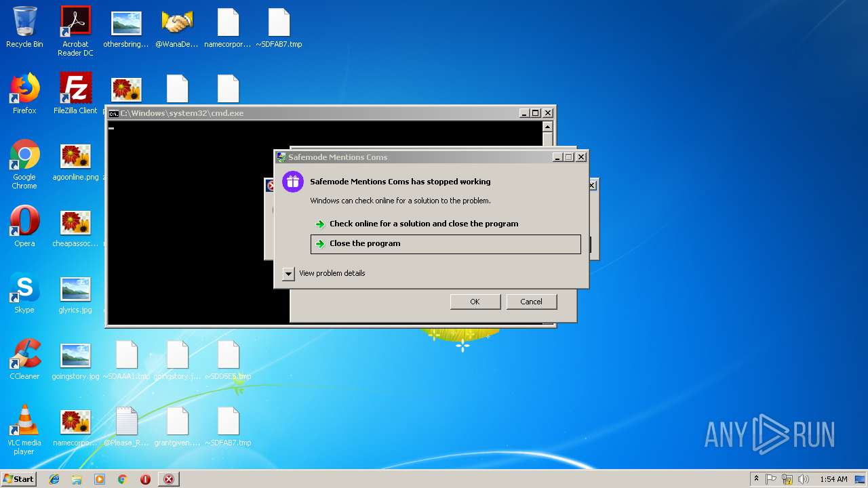Open the Recycle Bin desktop icon
868x488 pixels.
coord(24,28)
